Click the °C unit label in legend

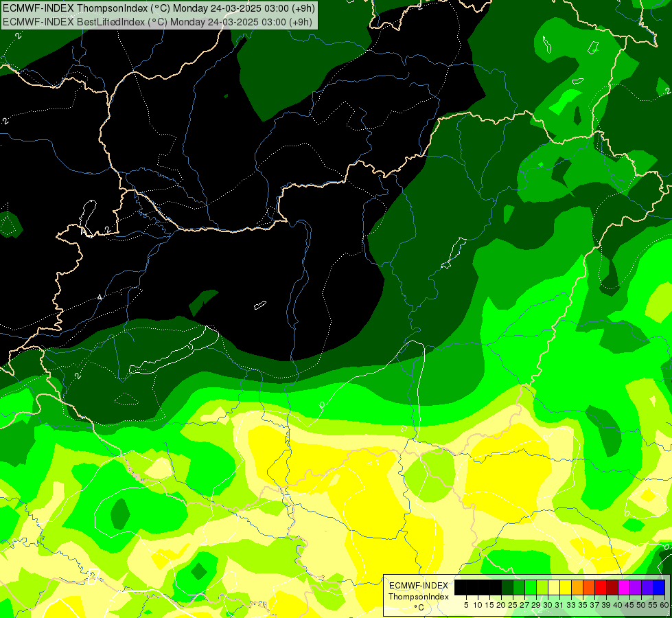click(419, 608)
